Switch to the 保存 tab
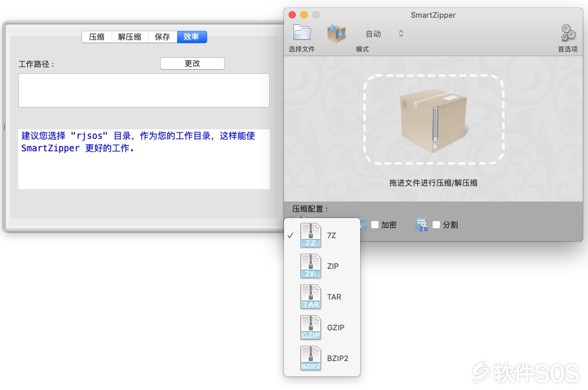The image size is (588, 390). 162,37
